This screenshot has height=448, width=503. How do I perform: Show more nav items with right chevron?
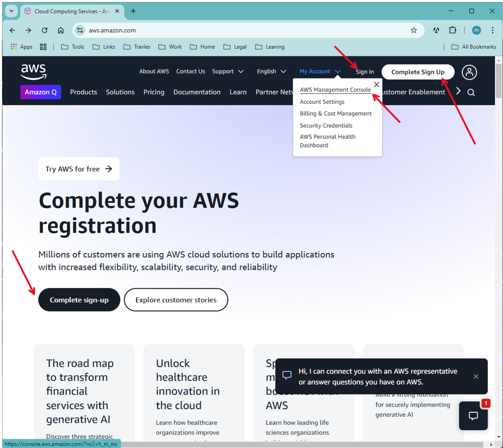(458, 91)
